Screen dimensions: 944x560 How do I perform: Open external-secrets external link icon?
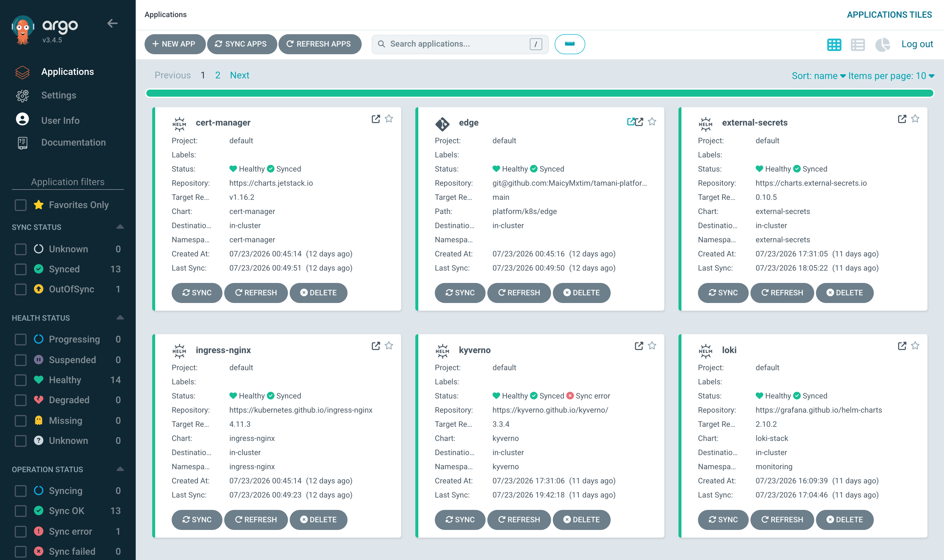pyautogui.click(x=902, y=119)
